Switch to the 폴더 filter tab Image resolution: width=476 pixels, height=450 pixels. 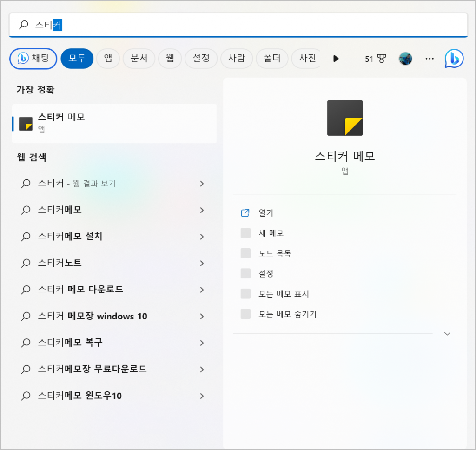tap(272, 58)
